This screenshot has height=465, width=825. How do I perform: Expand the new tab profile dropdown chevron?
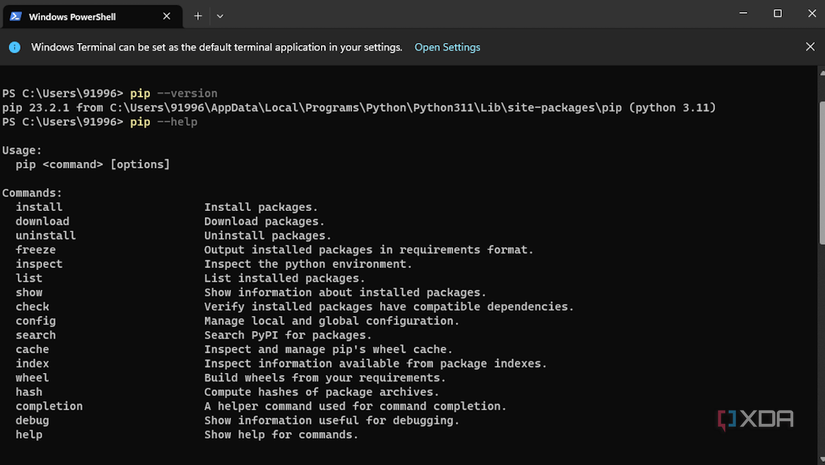click(x=220, y=16)
